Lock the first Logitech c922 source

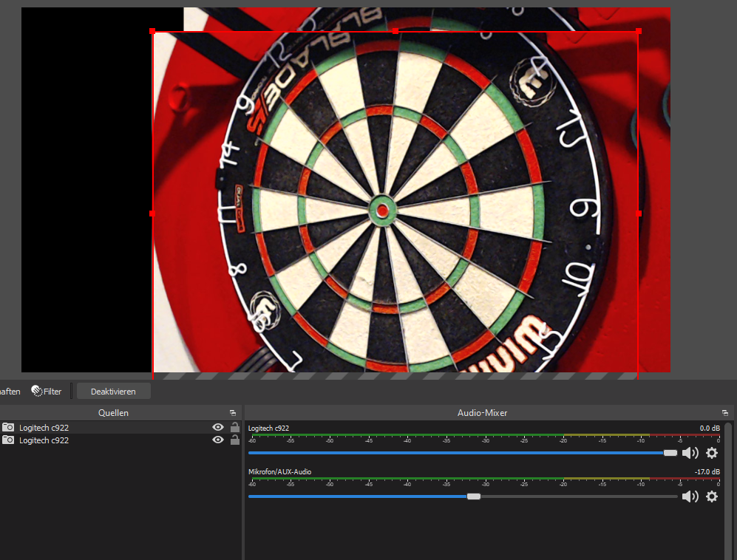click(235, 427)
